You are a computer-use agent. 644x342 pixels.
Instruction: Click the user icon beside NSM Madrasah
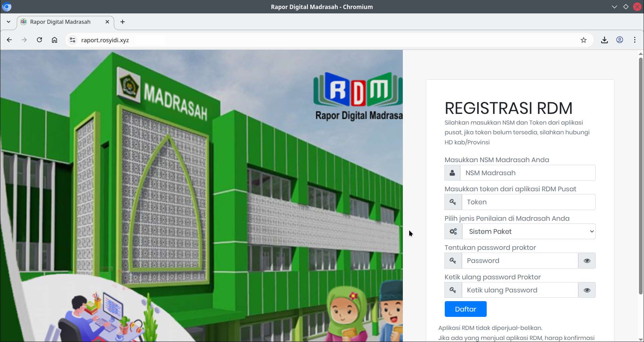tap(452, 173)
